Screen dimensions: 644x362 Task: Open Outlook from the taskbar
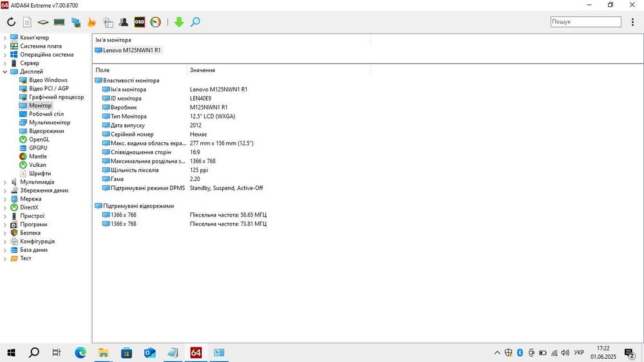[149, 352]
